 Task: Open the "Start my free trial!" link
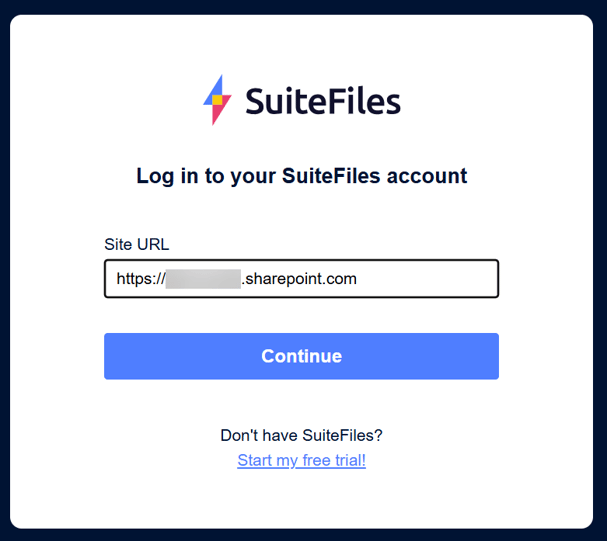click(x=301, y=461)
